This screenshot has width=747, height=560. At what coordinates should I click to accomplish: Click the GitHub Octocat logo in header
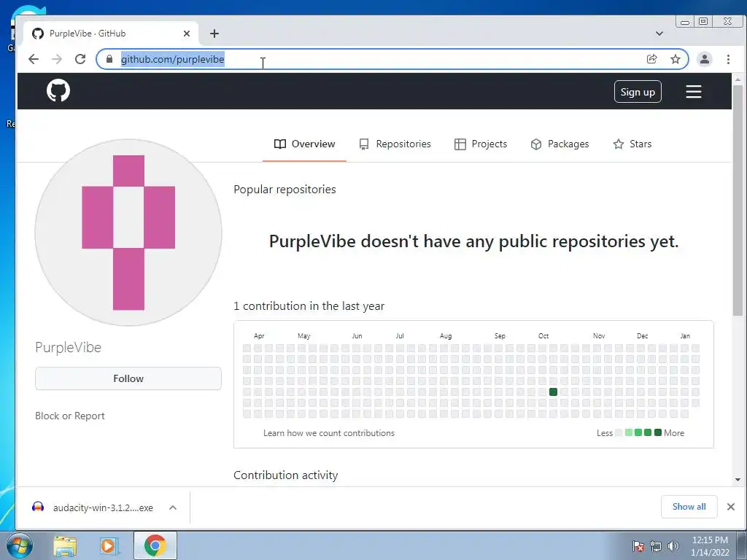[58, 90]
